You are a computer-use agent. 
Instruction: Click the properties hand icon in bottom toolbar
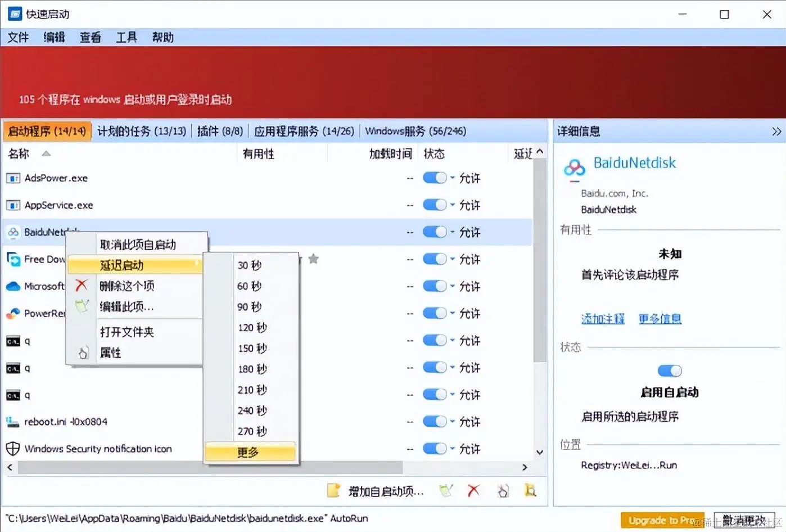pos(503,490)
